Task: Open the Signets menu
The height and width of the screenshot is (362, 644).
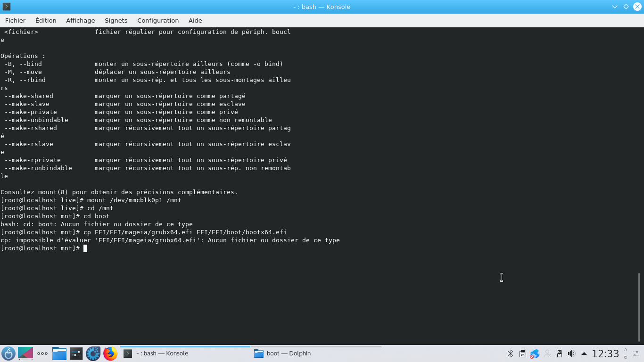Action: tap(116, 20)
